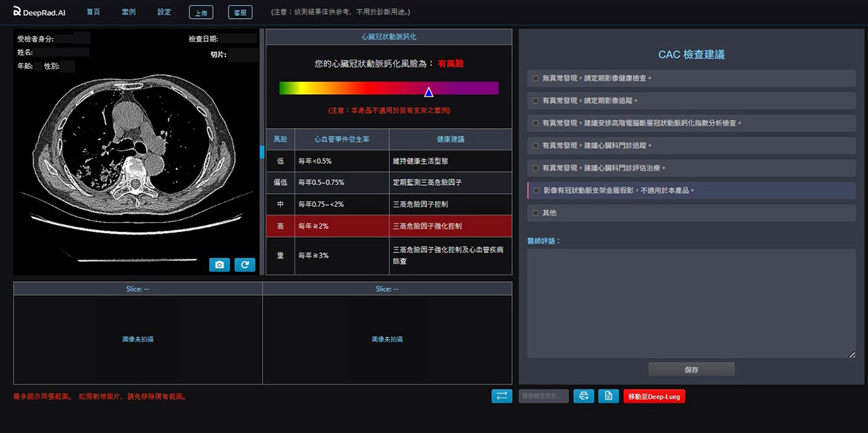Click the risk marker on the color gradient bar
This screenshot has width=868, height=433.
429,90
